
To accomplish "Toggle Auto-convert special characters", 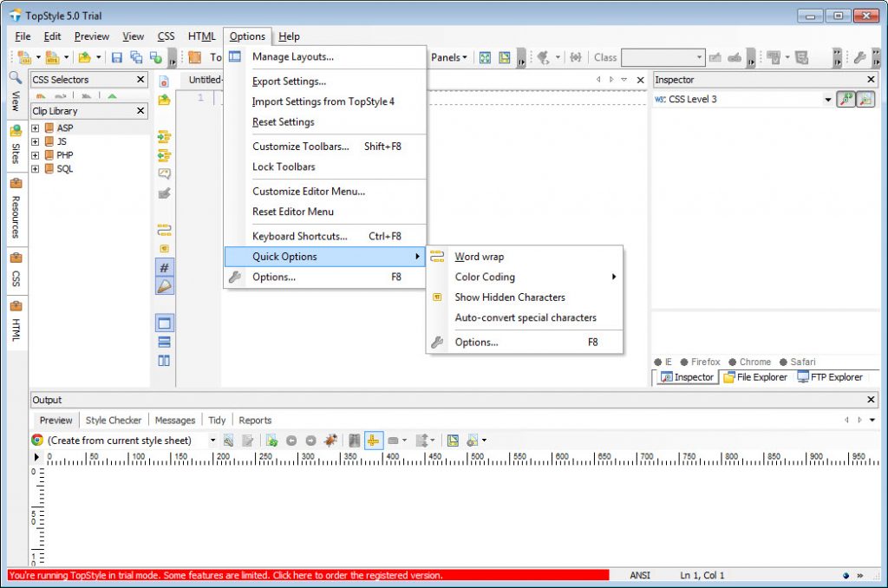I will click(526, 317).
